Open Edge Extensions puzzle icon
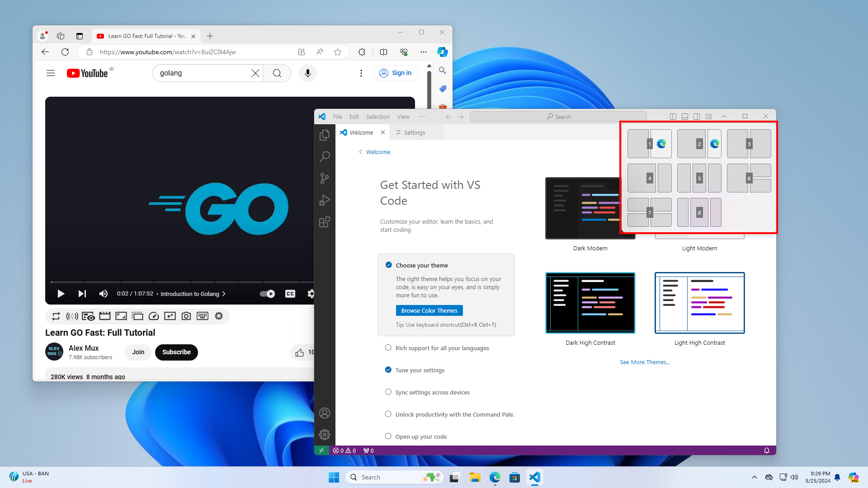 point(362,52)
